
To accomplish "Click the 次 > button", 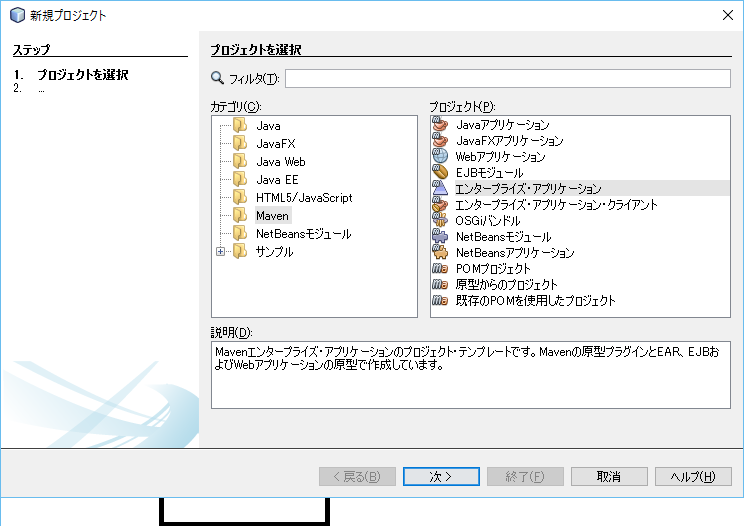I will pos(441,476).
